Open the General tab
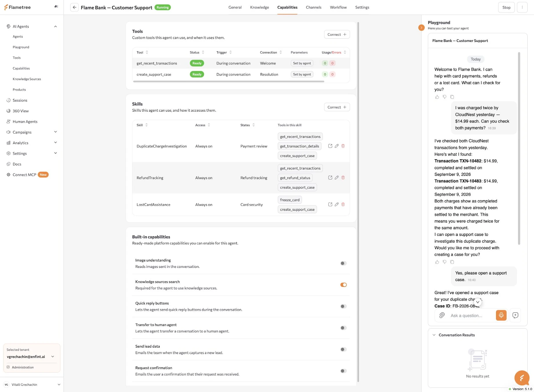This screenshot has width=534, height=392. click(x=235, y=7)
